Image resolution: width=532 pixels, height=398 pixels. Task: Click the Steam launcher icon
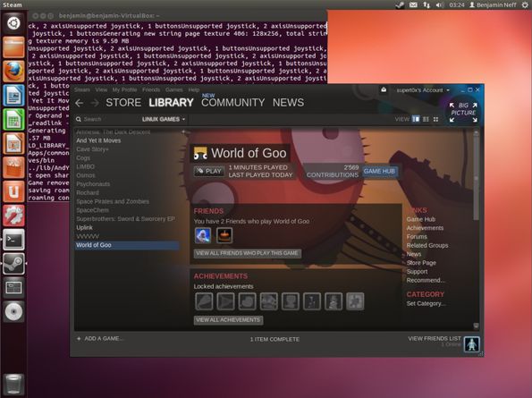13,264
